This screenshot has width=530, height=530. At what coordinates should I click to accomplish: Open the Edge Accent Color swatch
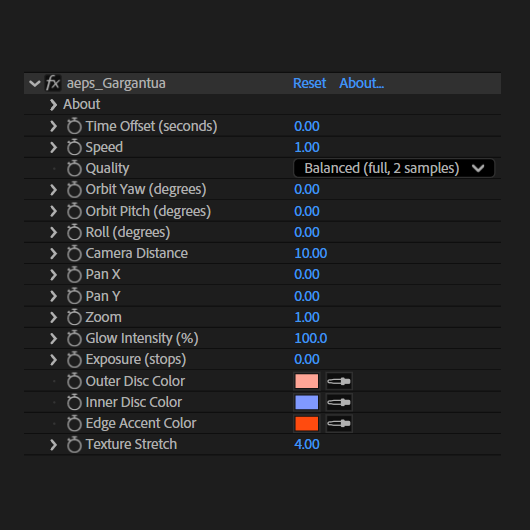point(307,424)
